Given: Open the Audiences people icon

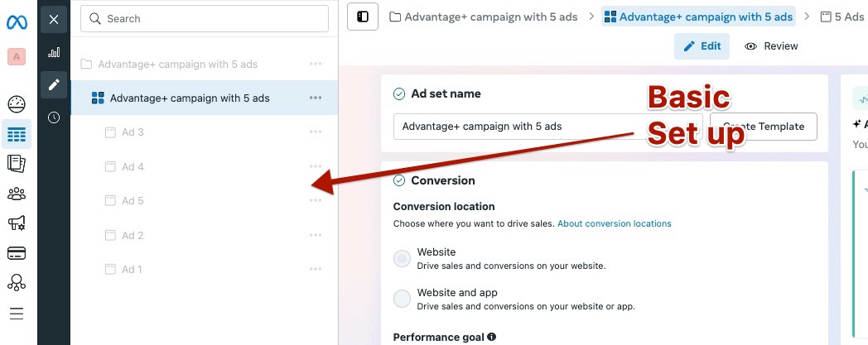Looking at the screenshot, I should tap(17, 194).
